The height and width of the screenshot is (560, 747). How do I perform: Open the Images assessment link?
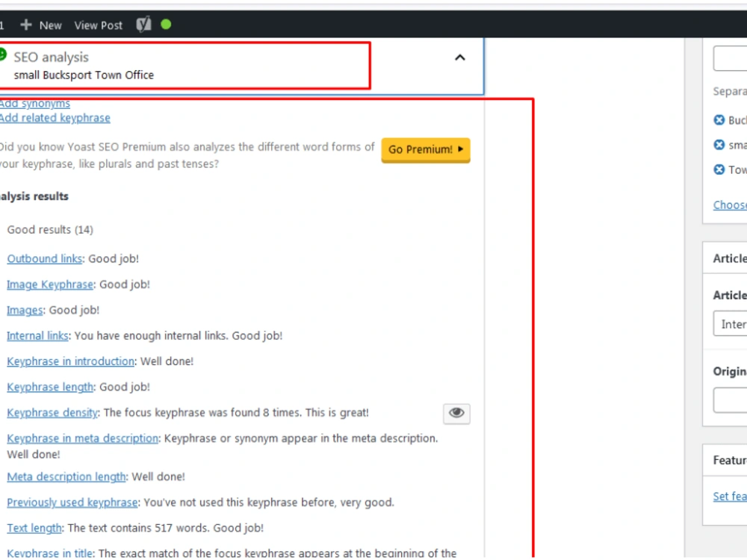click(25, 310)
